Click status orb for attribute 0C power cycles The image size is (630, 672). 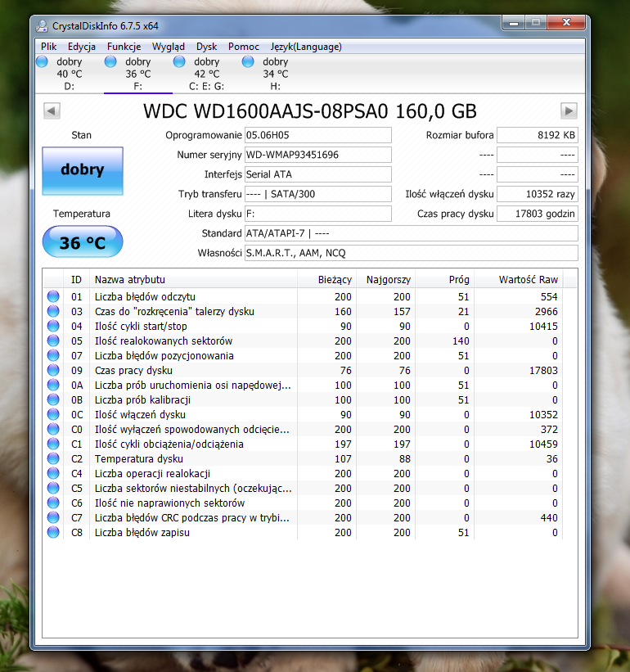53,414
